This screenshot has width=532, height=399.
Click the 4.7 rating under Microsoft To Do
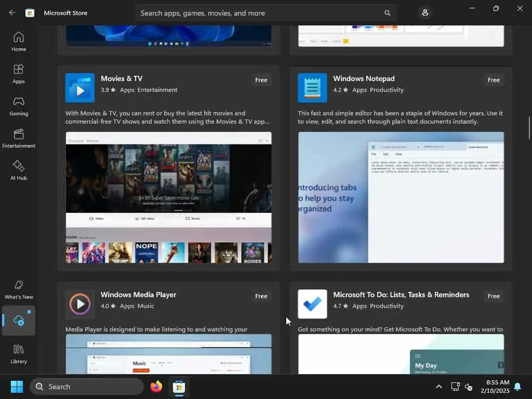[x=341, y=306]
